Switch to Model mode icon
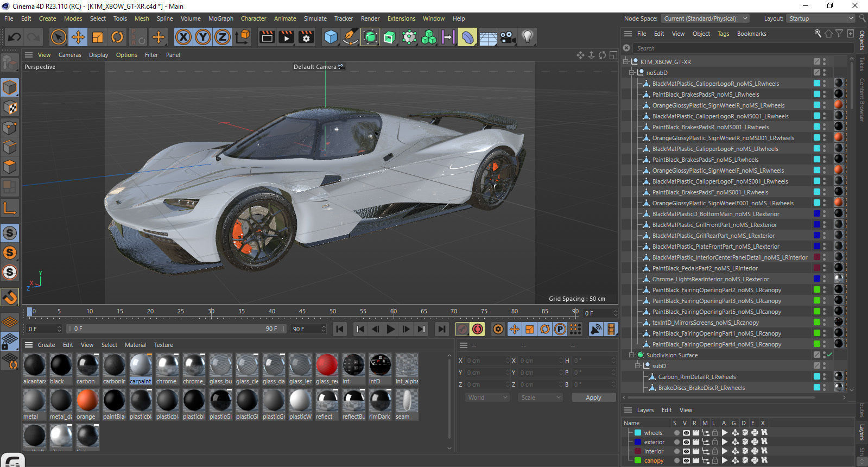 tap(10, 87)
